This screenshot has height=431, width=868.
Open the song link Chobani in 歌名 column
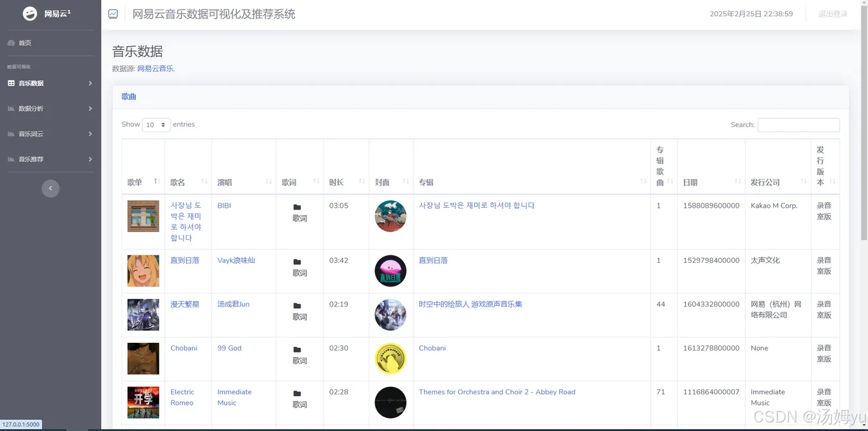(184, 348)
